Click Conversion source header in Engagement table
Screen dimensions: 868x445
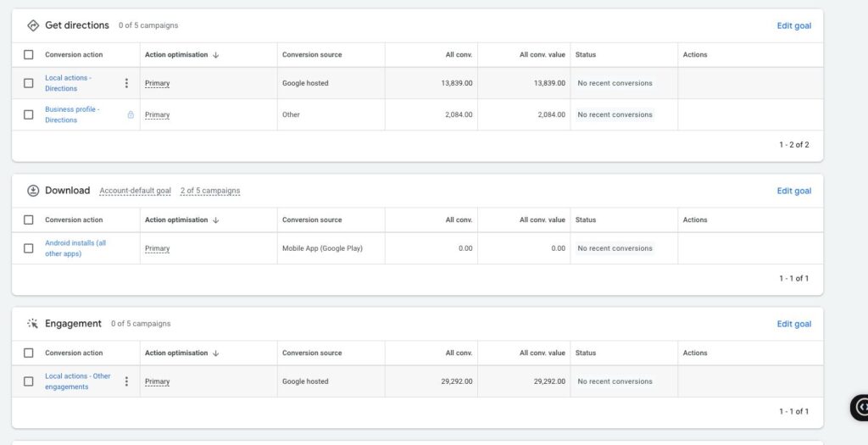click(x=312, y=353)
